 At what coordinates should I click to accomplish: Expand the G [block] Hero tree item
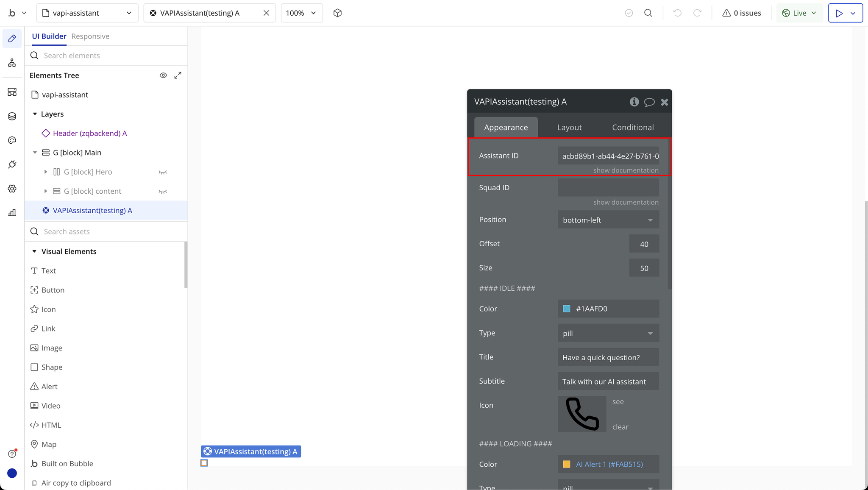pos(46,172)
